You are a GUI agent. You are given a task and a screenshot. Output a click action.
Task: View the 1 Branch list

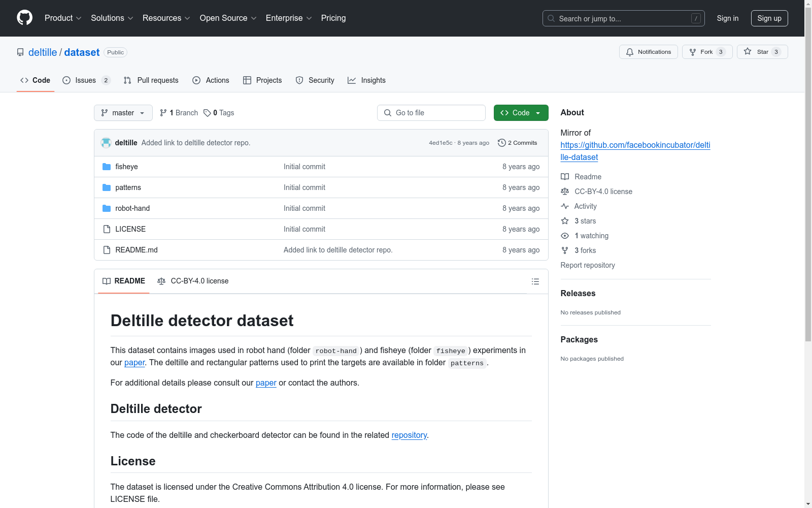(179, 113)
